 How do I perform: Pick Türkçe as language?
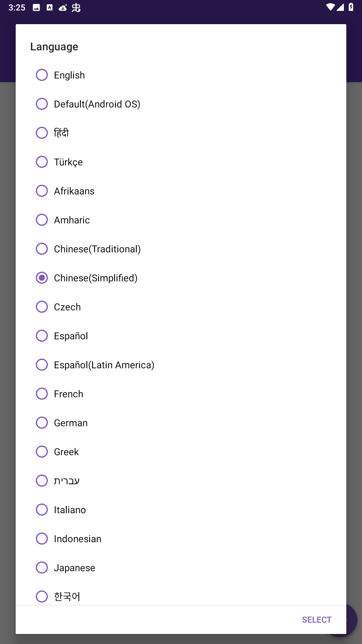pos(181,162)
